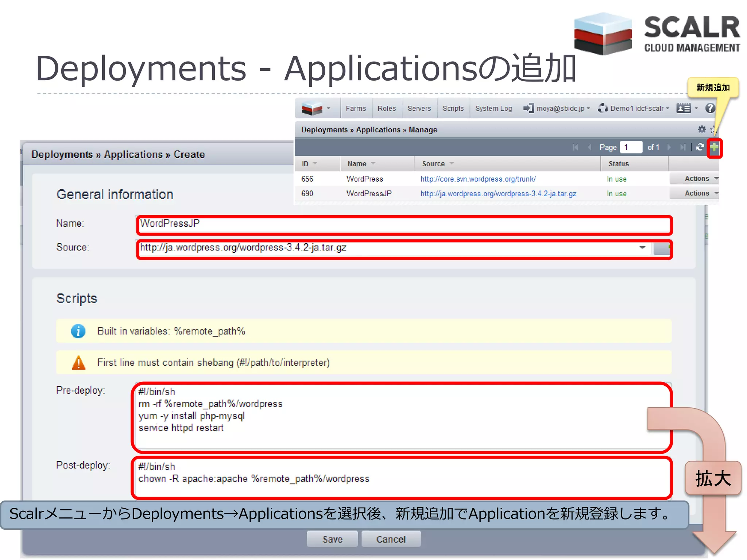Open the Farms menu
Image resolution: width=747 pixels, height=560 pixels.
pyautogui.click(x=356, y=108)
